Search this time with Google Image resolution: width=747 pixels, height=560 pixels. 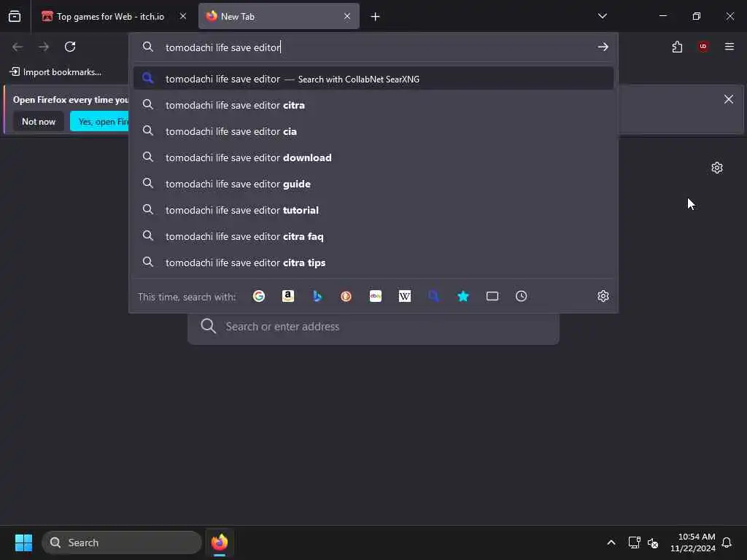point(259,296)
